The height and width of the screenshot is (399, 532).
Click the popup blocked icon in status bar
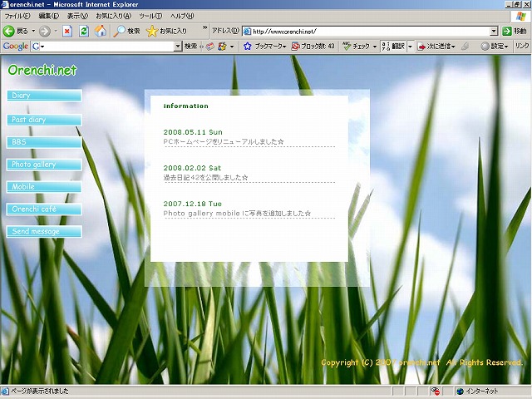click(x=436, y=392)
